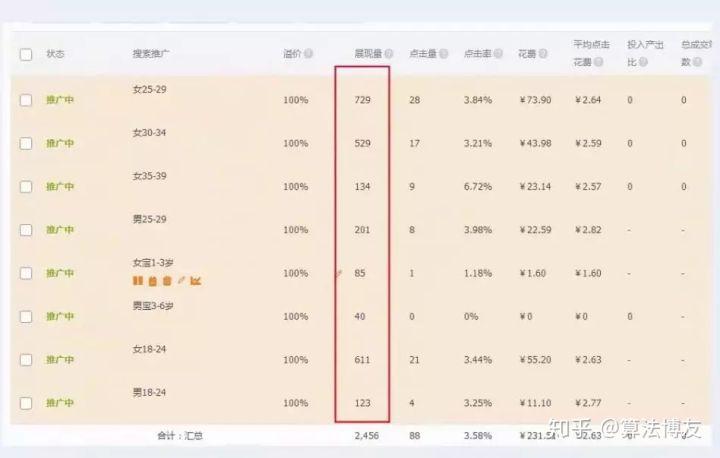Click the 状态 column header
Viewport: 720px width, 458px height.
(x=55, y=54)
